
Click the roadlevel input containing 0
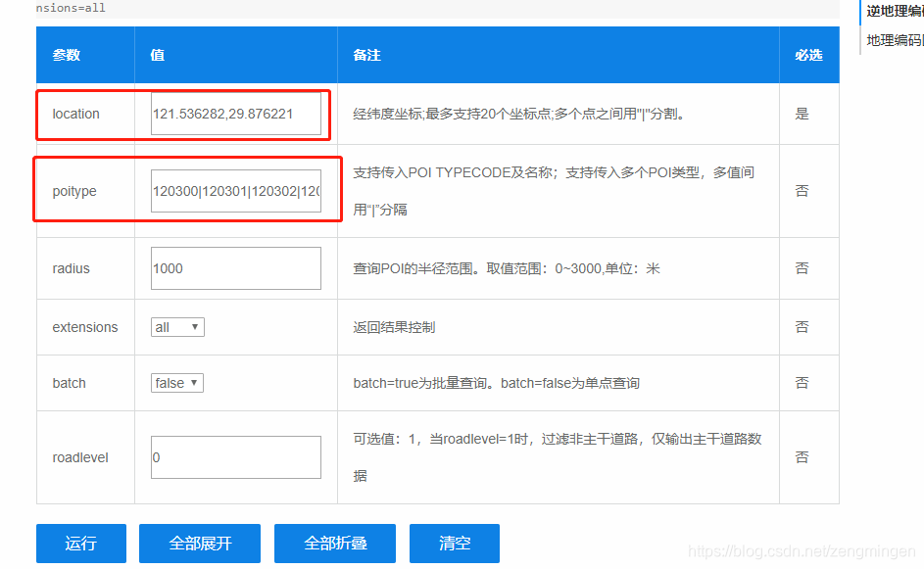(236, 457)
